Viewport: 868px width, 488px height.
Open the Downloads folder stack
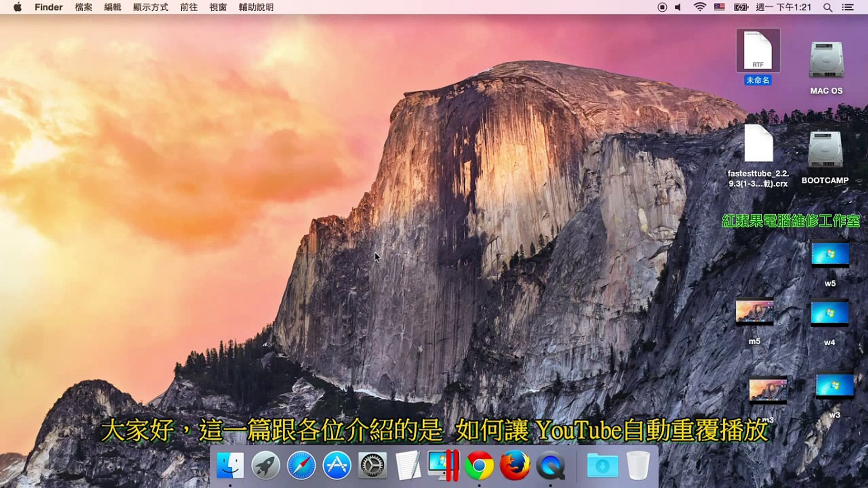[x=602, y=465]
